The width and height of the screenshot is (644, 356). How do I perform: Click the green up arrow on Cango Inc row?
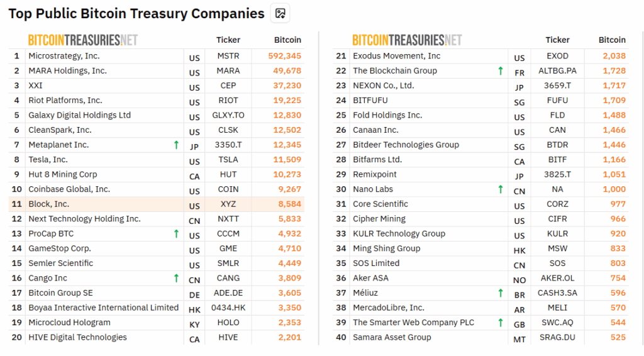pyautogui.click(x=177, y=278)
